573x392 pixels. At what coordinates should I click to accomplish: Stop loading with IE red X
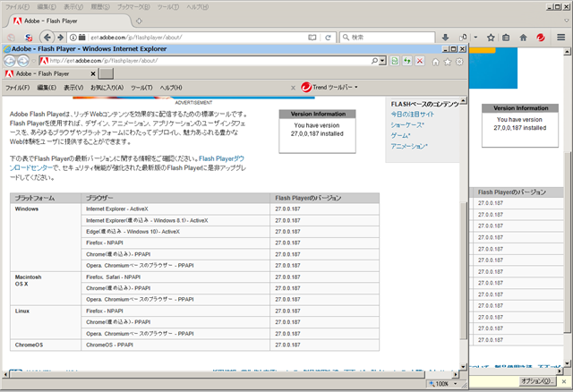(x=420, y=61)
